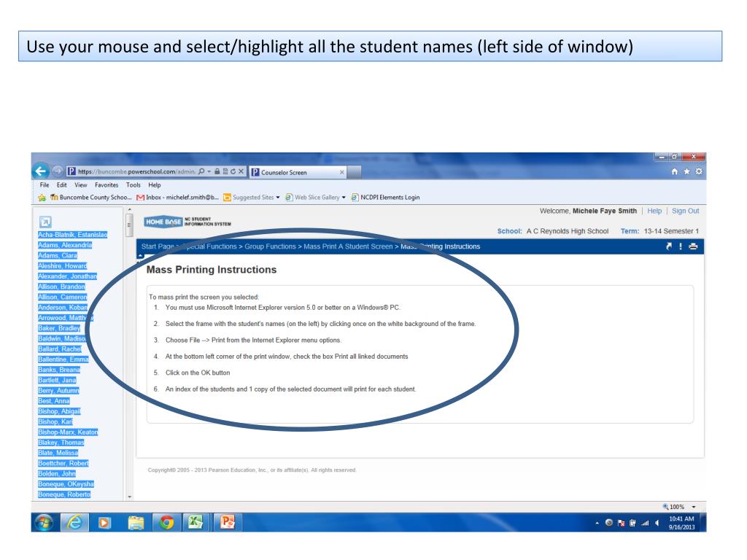Click student Alexander, Jonathan
747x560 pixels.
click(67, 276)
